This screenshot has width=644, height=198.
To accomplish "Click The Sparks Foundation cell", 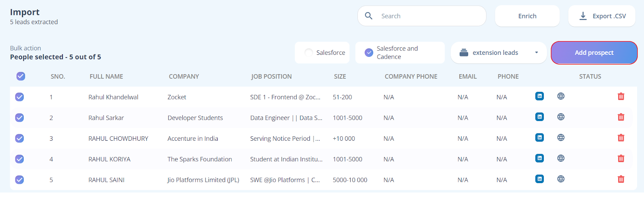I will pos(200,159).
